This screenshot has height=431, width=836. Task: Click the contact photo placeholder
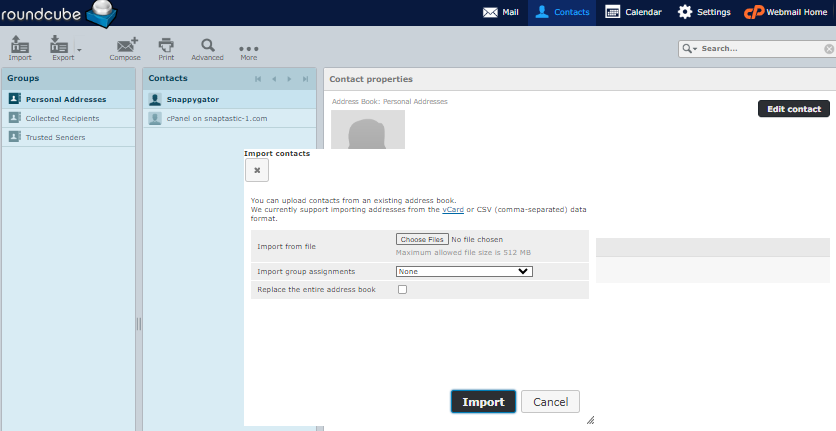(x=368, y=130)
